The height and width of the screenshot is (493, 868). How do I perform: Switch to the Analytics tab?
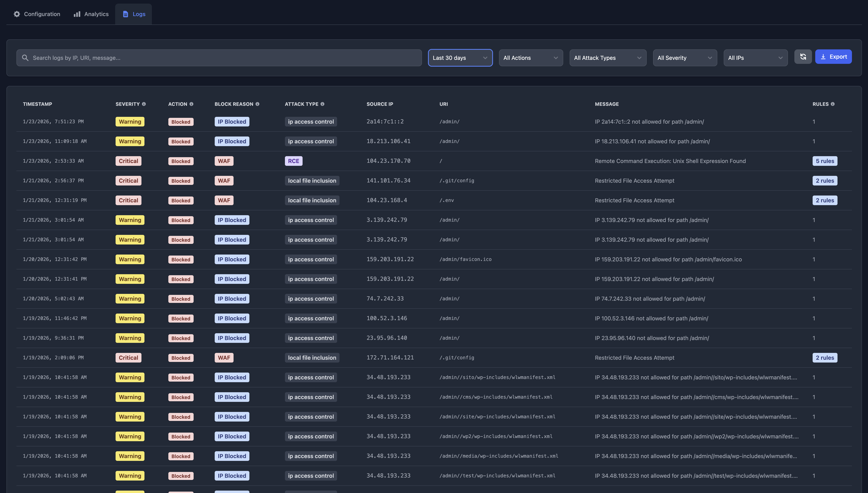[x=91, y=14]
